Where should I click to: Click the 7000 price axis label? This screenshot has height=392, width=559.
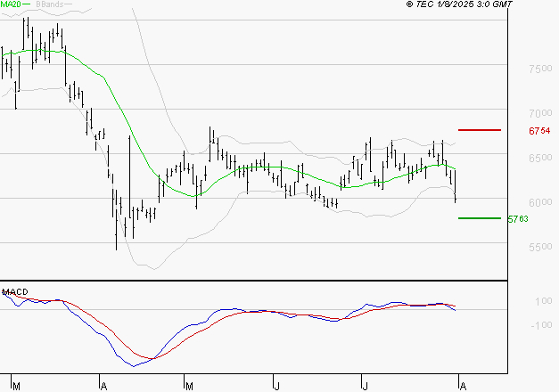(x=540, y=113)
